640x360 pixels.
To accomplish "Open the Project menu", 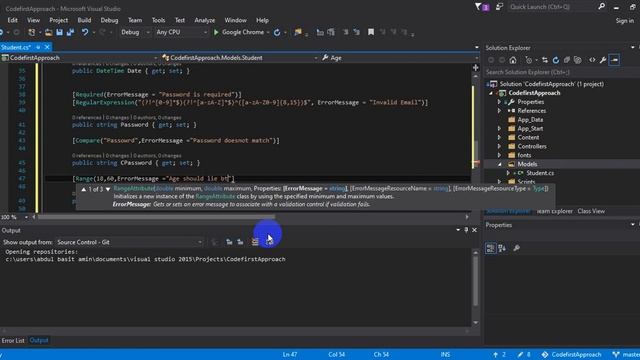I will [58, 20].
